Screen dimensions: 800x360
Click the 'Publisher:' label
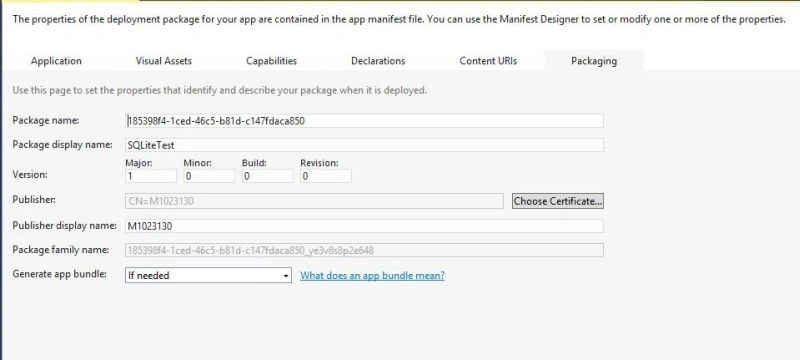(34, 199)
